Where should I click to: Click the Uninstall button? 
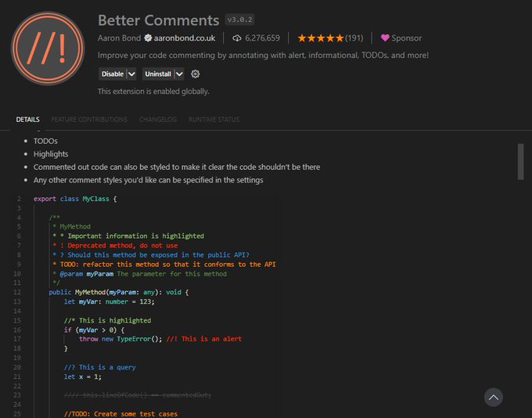[158, 74]
